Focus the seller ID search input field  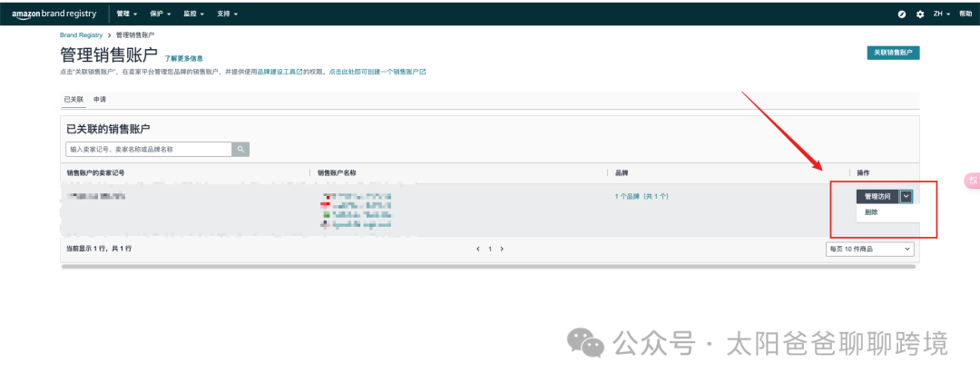[x=149, y=150]
